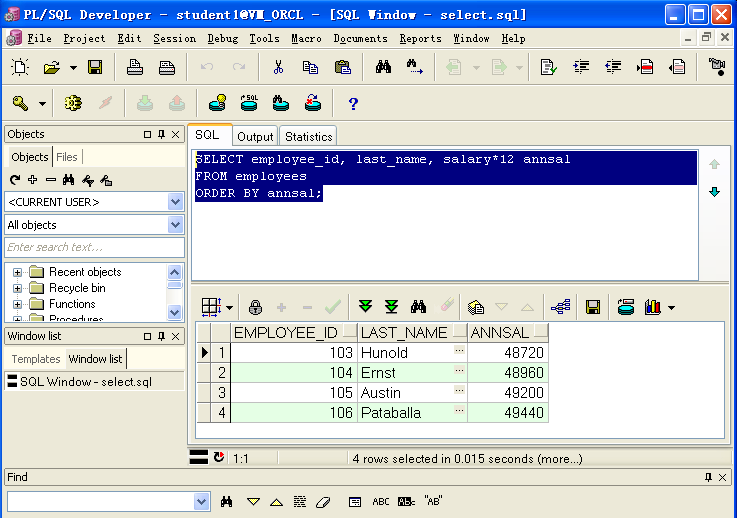
Task: Click the Copy icon in toolbar
Action: point(310,67)
